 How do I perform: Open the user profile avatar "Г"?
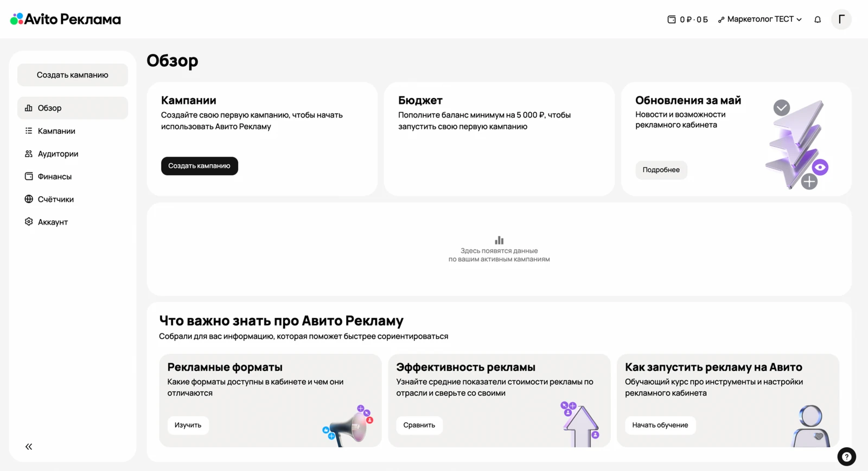841,20
